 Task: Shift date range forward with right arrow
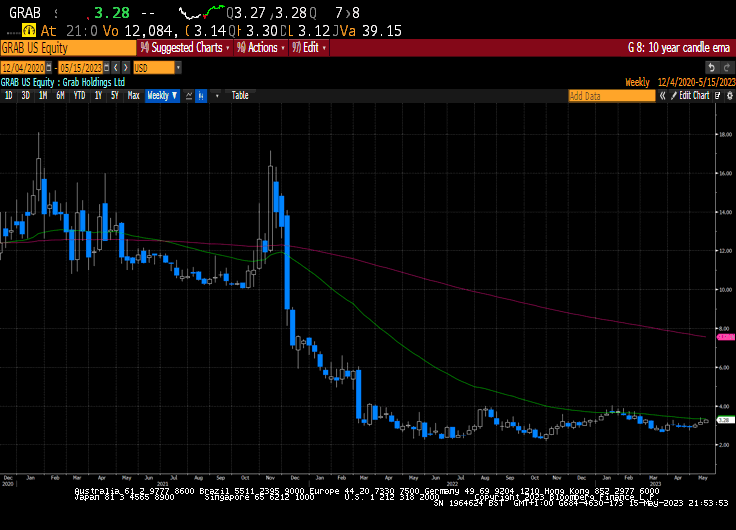tap(125, 68)
